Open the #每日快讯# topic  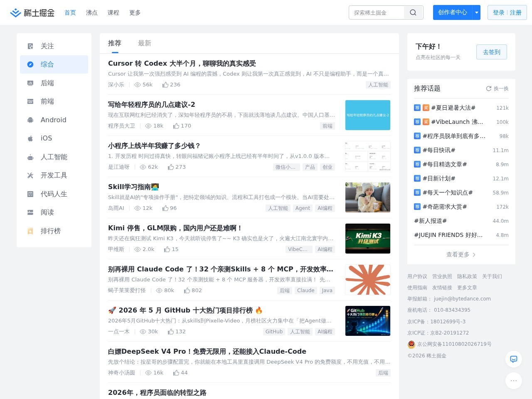tap(439, 150)
